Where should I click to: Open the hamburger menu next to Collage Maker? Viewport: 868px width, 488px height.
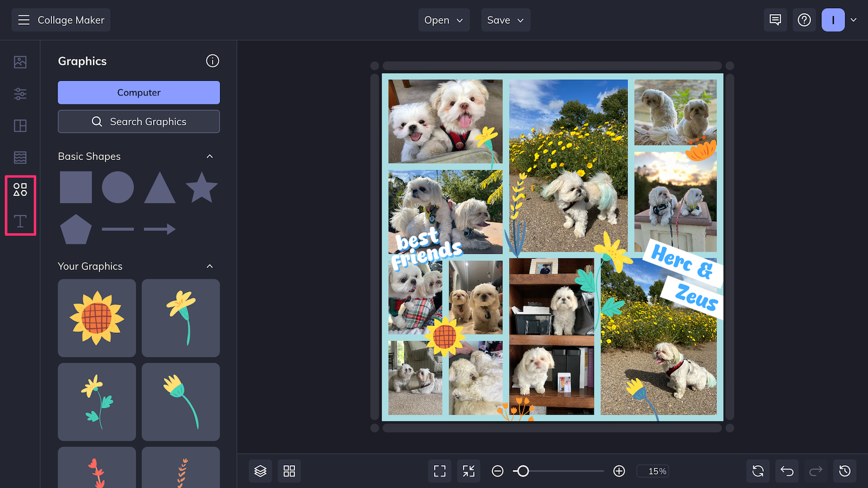[x=23, y=20]
